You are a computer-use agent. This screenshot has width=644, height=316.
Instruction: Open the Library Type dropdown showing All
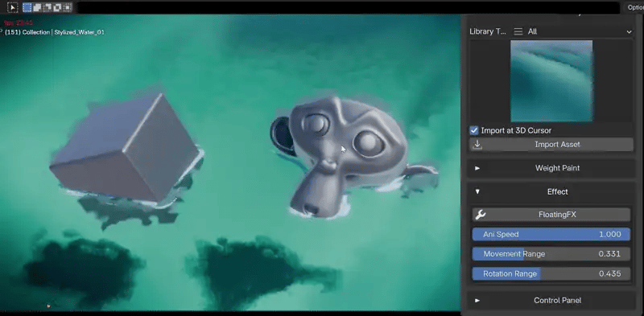pyautogui.click(x=573, y=31)
